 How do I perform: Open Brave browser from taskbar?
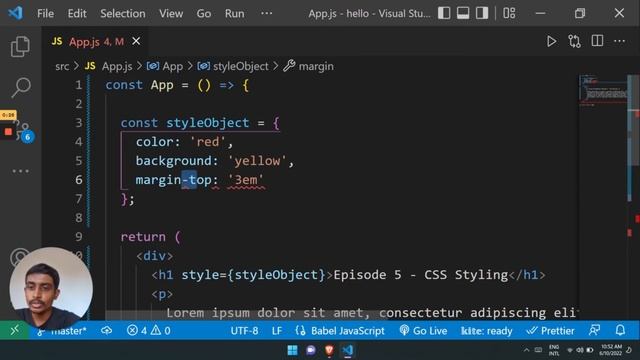click(329, 350)
